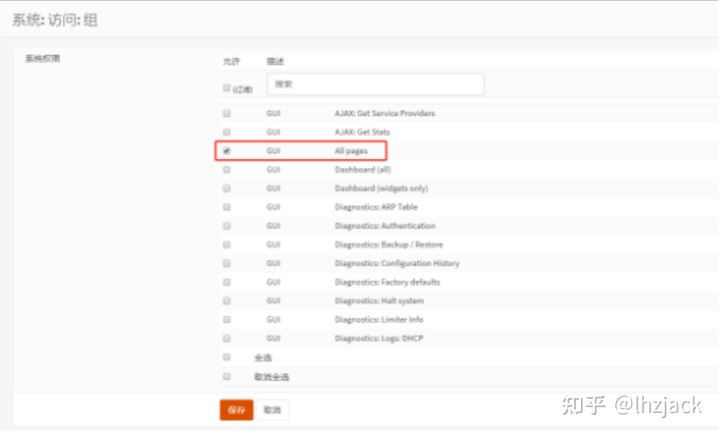This screenshot has height=438, width=720.
Task: Click the 系统权限 section label
Action: [42, 58]
